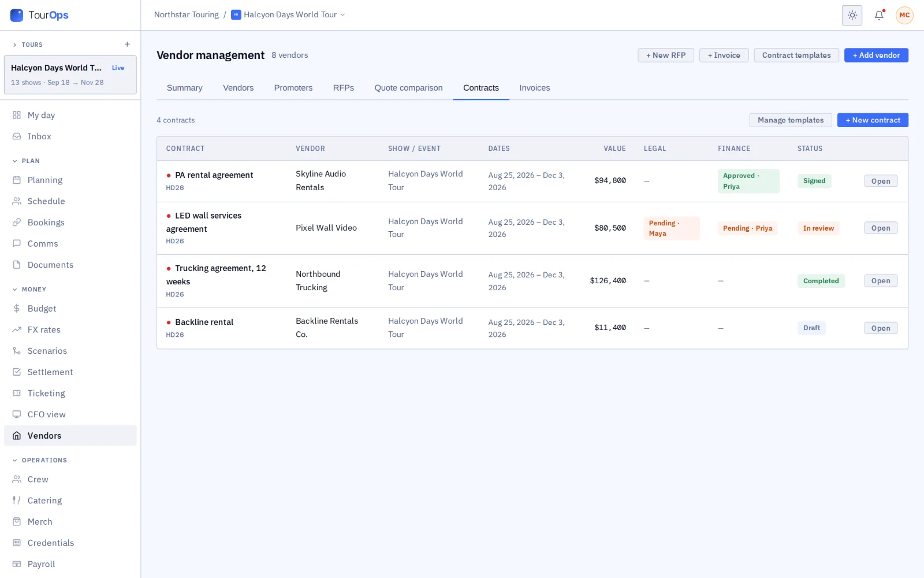Click the Pending · Maya legal badge
Image resolution: width=924 pixels, height=578 pixels.
point(671,228)
